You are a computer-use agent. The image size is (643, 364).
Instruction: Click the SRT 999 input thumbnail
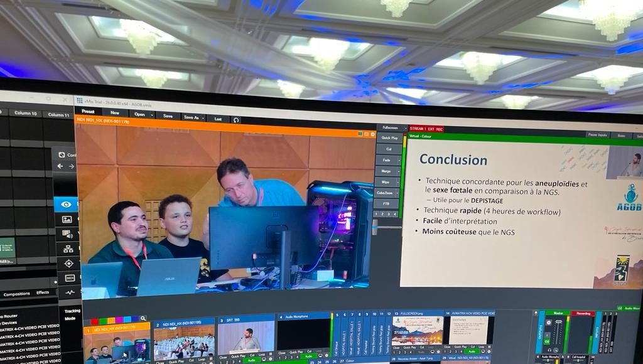[247, 338]
